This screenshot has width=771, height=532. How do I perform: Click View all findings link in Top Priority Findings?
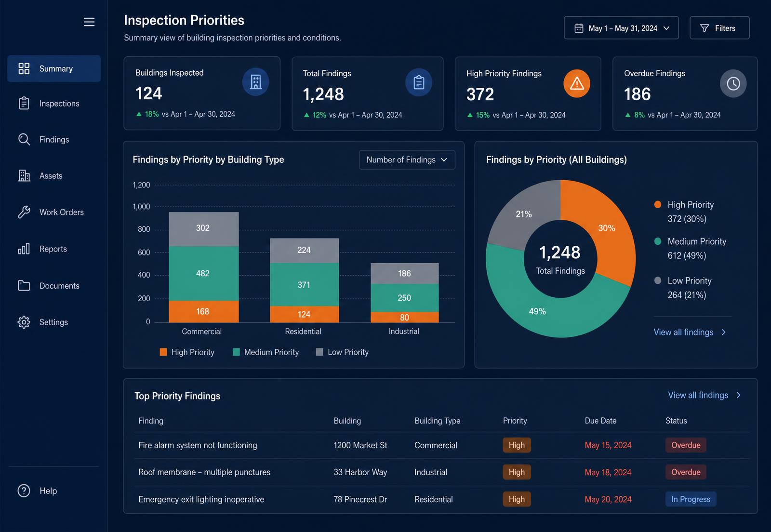pos(705,395)
